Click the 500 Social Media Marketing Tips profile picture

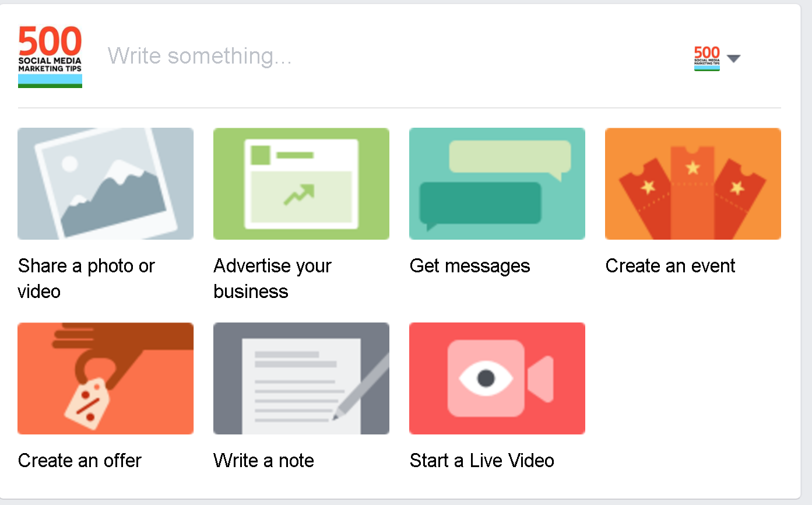pos(50,57)
